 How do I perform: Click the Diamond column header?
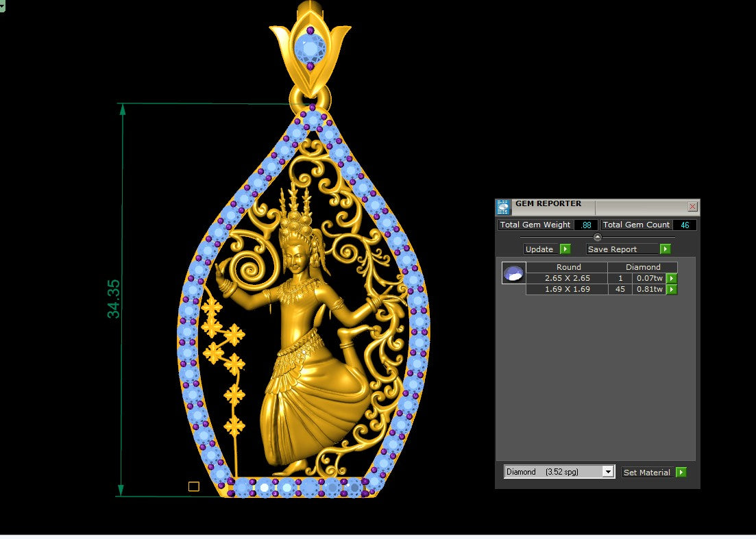[643, 267]
